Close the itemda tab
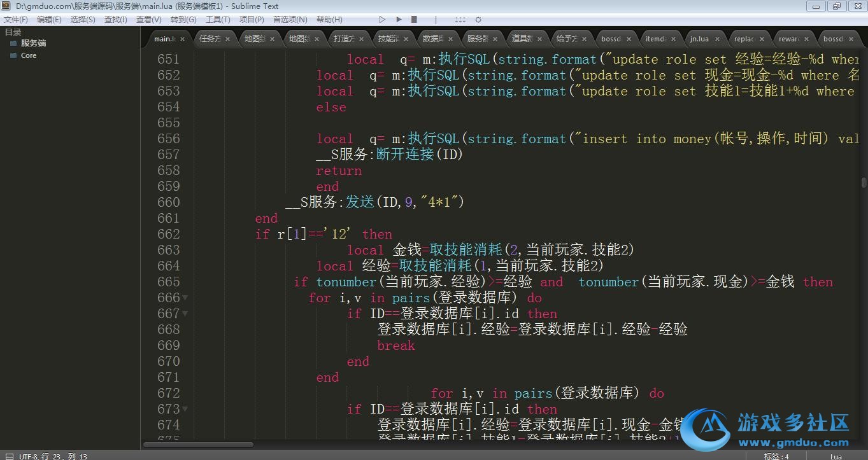 [x=673, y=39]
